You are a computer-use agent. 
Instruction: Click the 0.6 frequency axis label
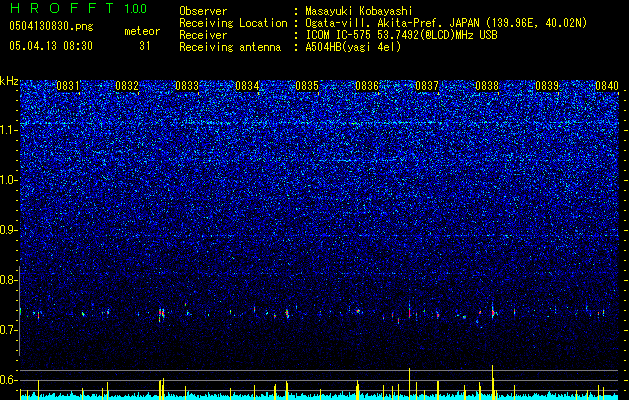click(8, 380)
